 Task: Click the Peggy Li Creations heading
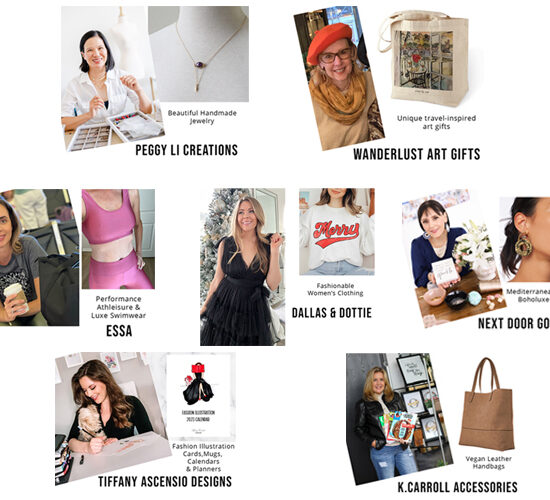pyautogui.click(x=186, y=150)
